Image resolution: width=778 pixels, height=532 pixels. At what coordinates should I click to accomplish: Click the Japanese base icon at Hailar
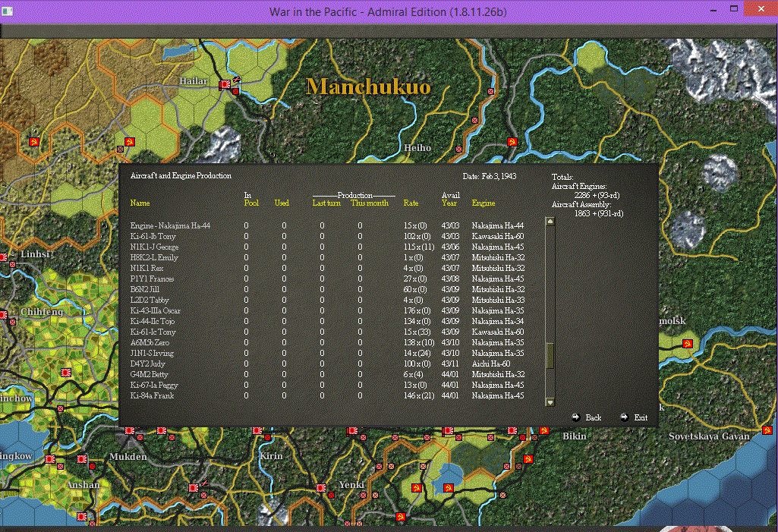(x=225, y=85)
